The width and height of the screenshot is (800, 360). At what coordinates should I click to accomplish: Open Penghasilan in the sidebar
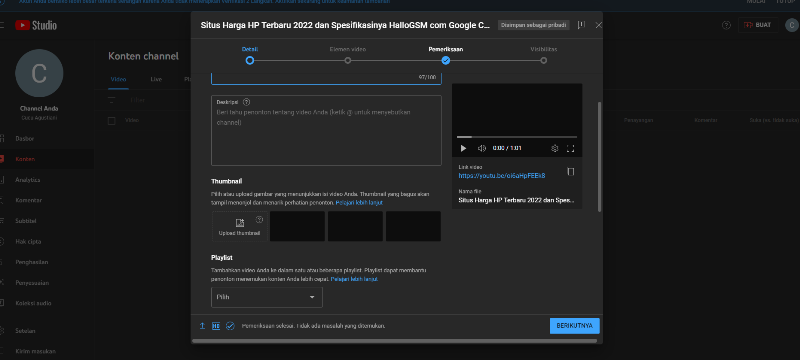point(31,262)
